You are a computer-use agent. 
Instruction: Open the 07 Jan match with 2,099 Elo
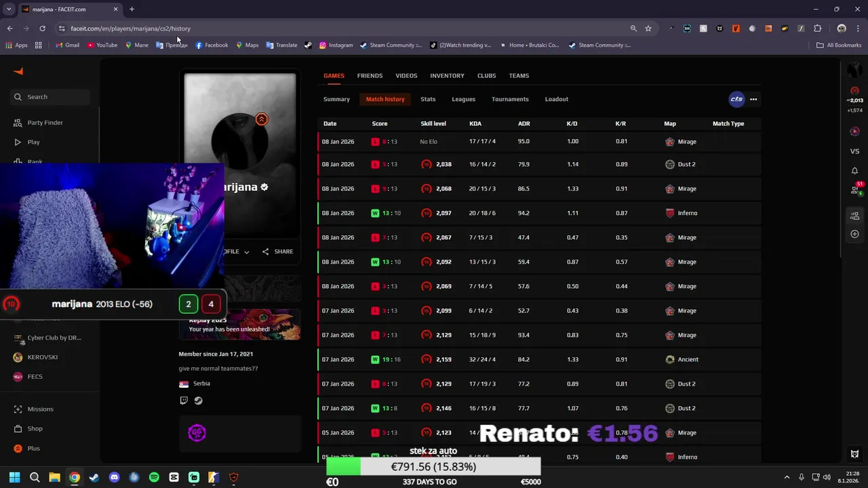click(x=539, y=310)
